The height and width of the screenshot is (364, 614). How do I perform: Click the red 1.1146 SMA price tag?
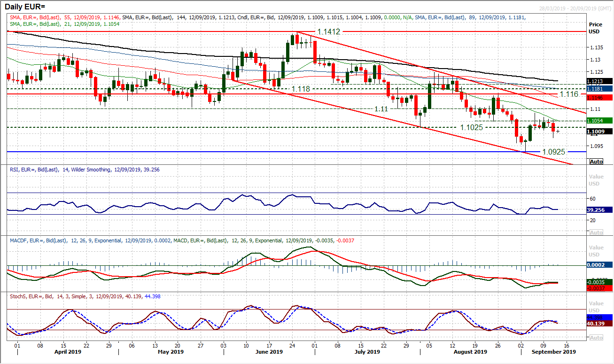coord(600,97)
